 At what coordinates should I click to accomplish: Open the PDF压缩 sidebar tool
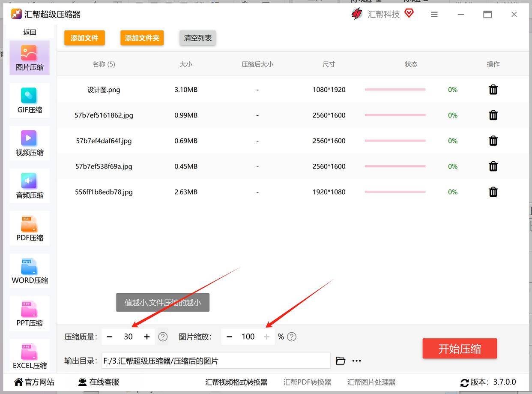[x=30, y=228]
